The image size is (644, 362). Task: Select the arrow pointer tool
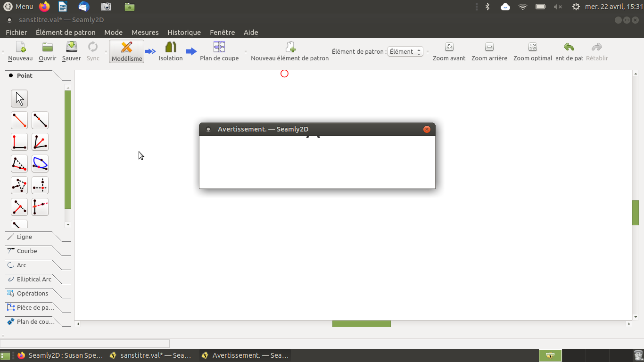[x=19, y=99]
